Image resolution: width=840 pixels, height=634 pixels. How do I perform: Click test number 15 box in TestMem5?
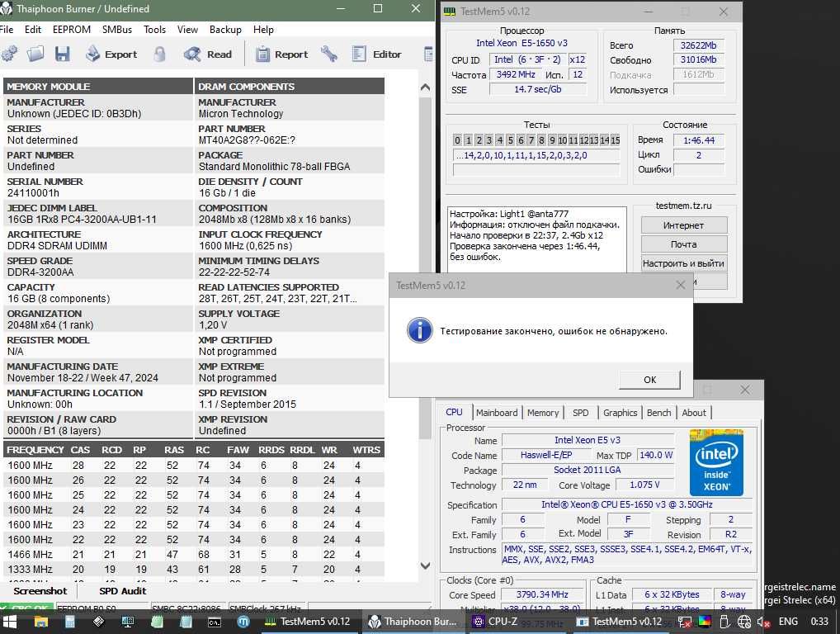pos(615,140)
